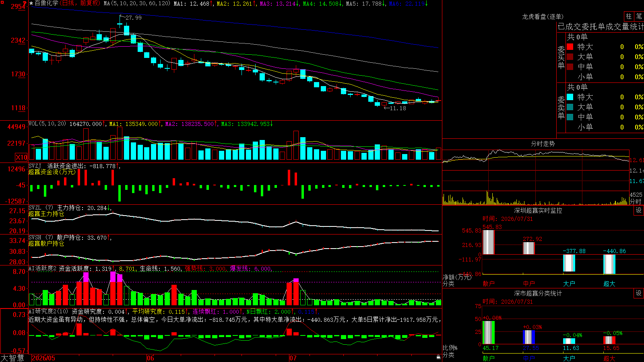Click 超赢散户持仓 yellow label
This screenshot has height=362, width=644.
point(46,243)
